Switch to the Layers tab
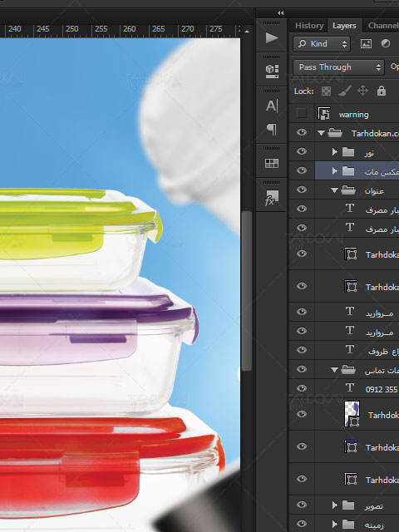 pyautogui.click(x=344, y=26)
